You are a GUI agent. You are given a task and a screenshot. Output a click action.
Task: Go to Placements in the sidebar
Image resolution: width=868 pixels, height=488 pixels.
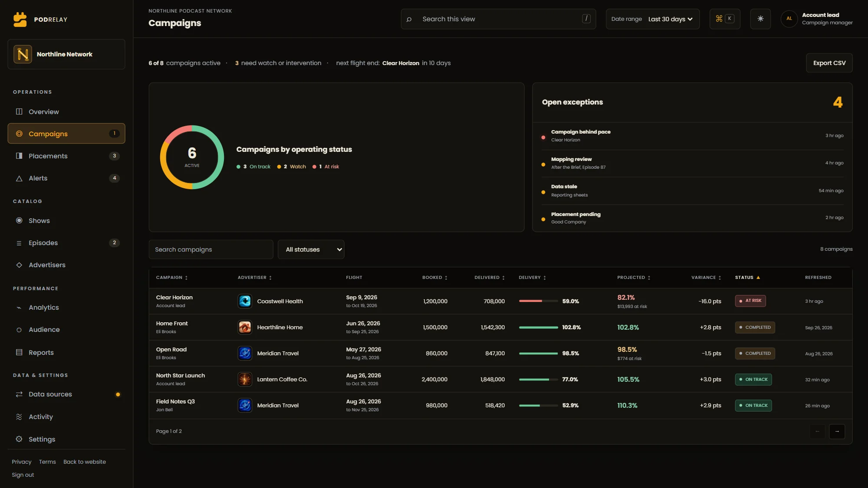pos(66,156)
